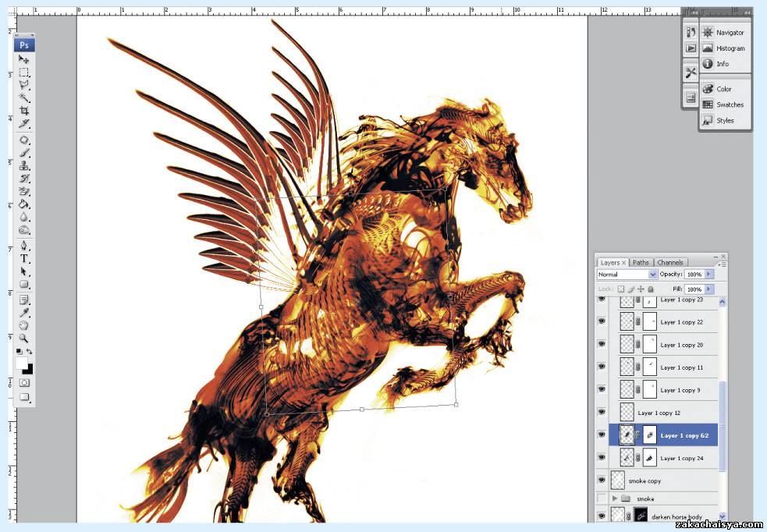Viewport: 767px width, 532px height.
Task: Click the Photoshop Ps logo in the toolbox
Action: [24, 45]
